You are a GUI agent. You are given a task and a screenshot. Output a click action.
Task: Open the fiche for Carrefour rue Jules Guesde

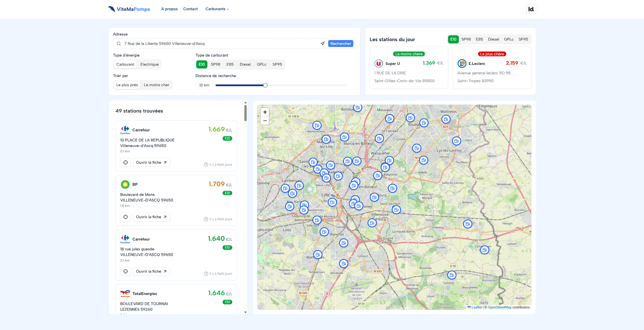151,271
